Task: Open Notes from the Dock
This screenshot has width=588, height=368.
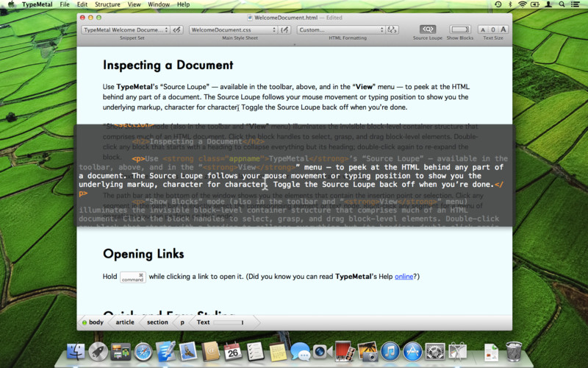Action: pyautogui.click(x=278, y=352)
